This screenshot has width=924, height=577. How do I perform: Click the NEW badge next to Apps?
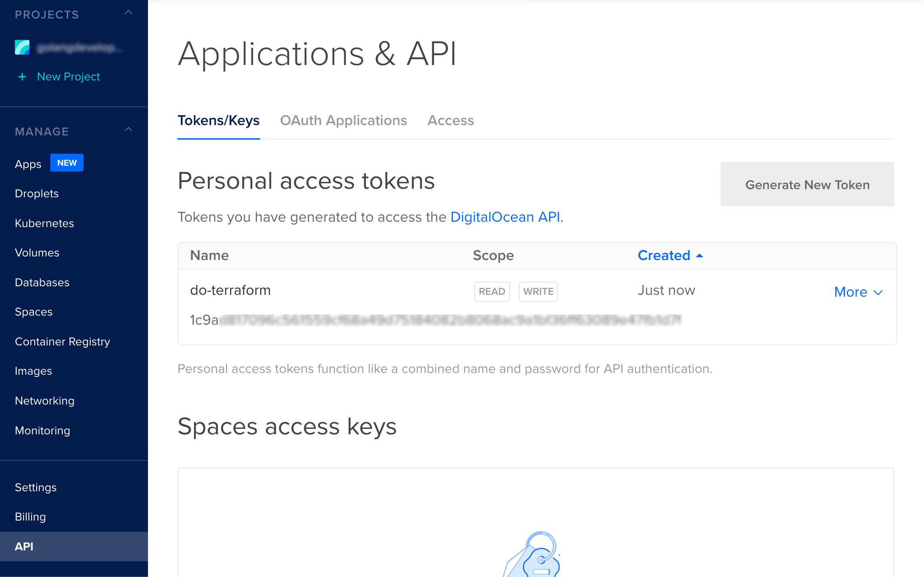tap(67, 163)
